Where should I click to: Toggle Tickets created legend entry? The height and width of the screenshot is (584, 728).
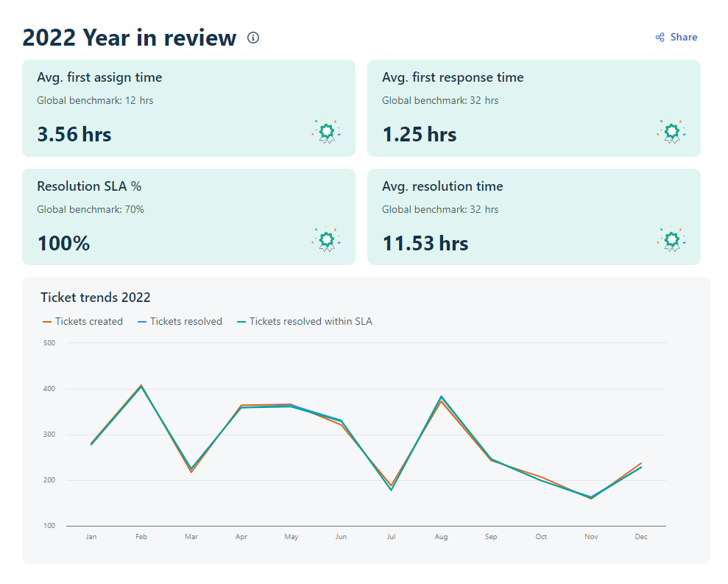pos(82,322)
